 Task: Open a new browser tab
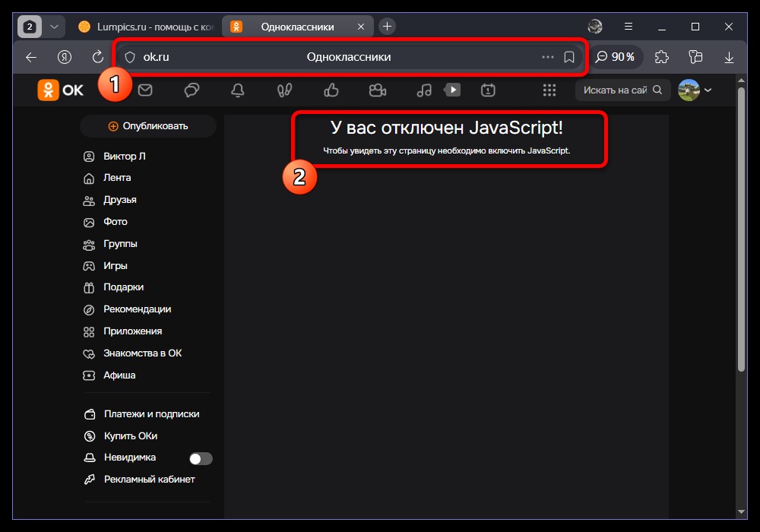(x=387, y=27)
